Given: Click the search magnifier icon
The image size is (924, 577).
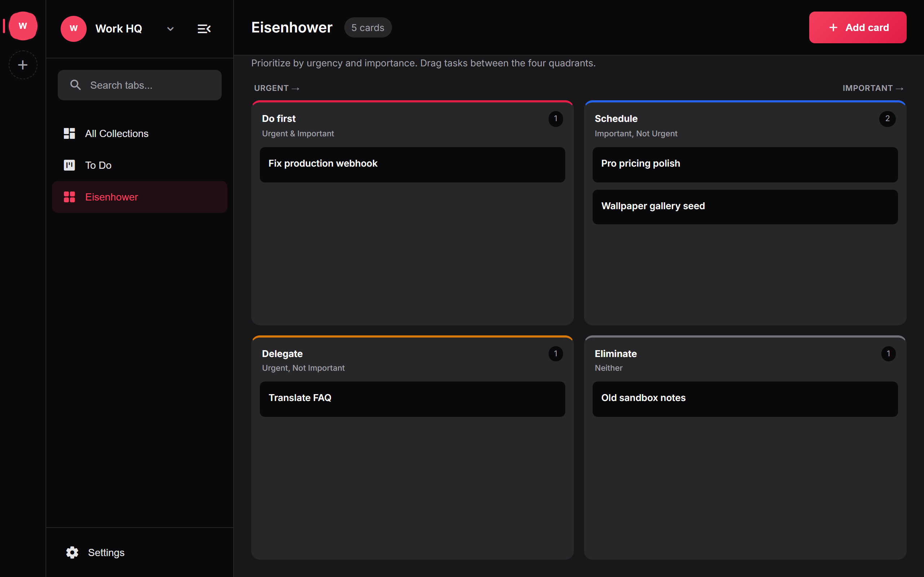Looking at the screenshot, I should click(x=75, y=85).
